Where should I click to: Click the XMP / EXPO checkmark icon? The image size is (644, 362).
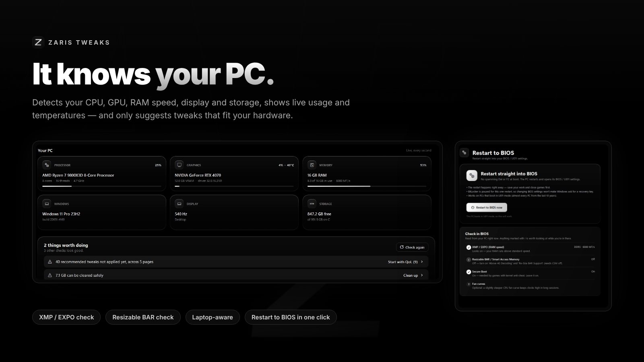pyautogui.click(x=469, y=247)
